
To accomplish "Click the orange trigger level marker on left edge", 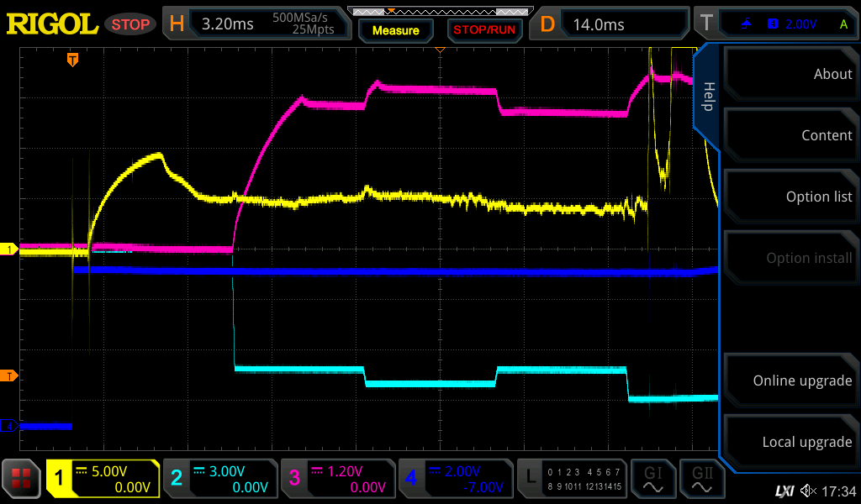I will pos(9,375).
